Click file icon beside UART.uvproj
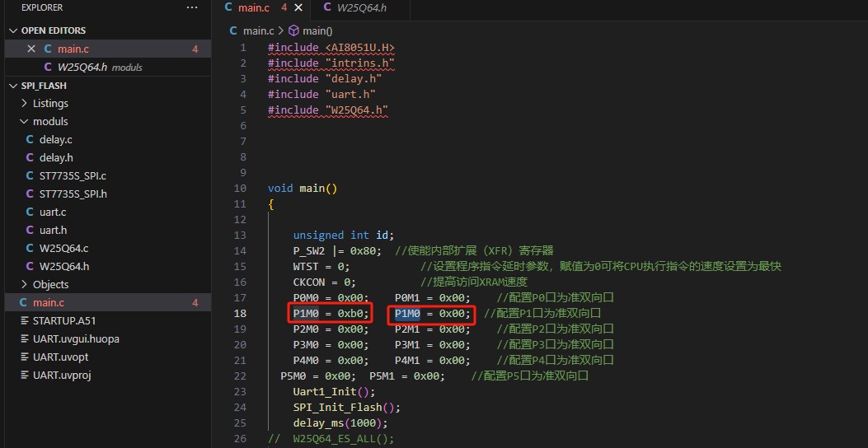868x448 pixels. pyautogui.click(x=25, y=375)
